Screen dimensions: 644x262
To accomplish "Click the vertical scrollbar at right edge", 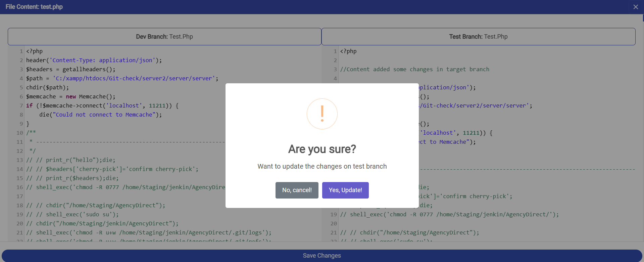I will [x=643, y=18].
